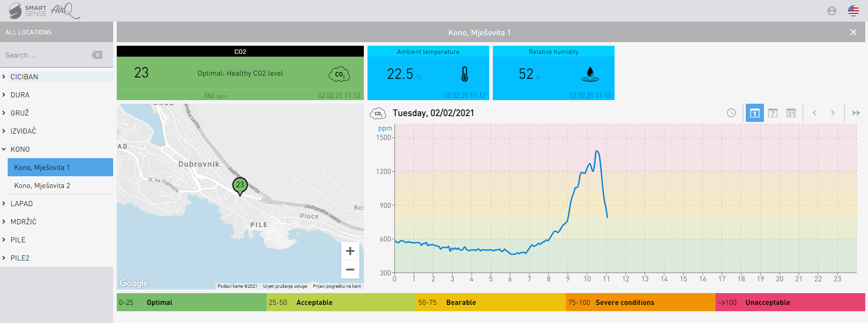
Task: Go to next day with right arrow
Action: (x=832, y=113)
